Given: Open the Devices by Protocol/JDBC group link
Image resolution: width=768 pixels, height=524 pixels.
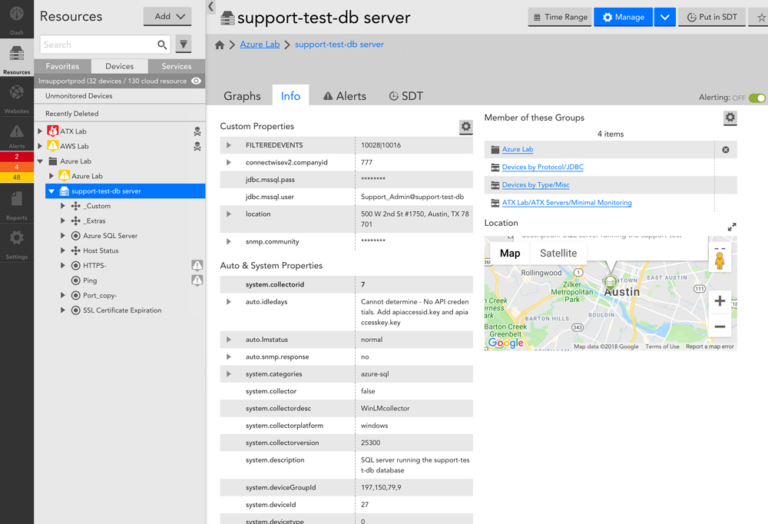Looking at the screenshot, I should coord(543,167).
